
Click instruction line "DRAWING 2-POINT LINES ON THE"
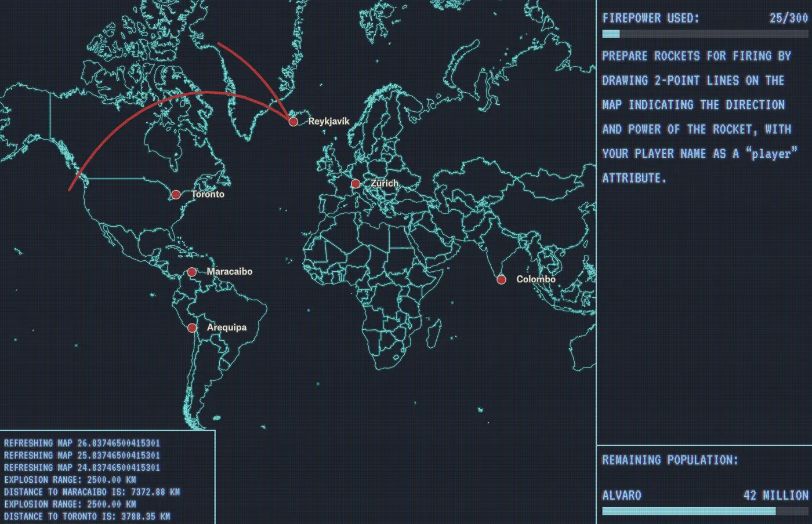pos(693,81)
